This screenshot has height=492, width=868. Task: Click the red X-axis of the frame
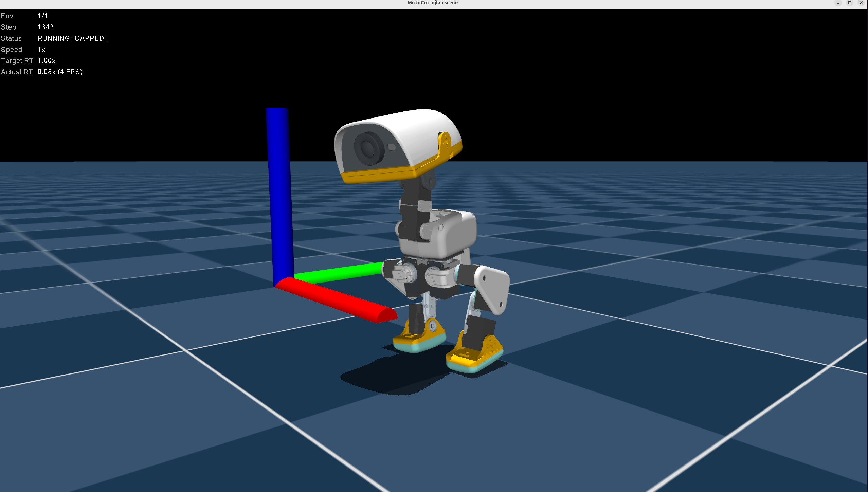(x=336, y=300)
